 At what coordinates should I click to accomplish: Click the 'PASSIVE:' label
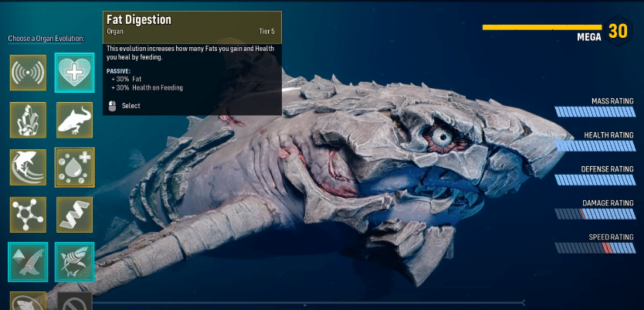119,71
